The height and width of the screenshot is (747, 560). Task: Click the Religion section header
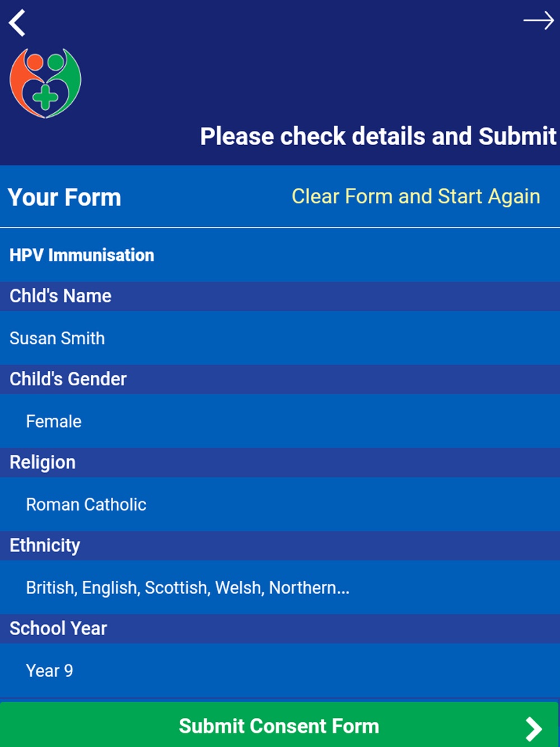coord(43,462)
